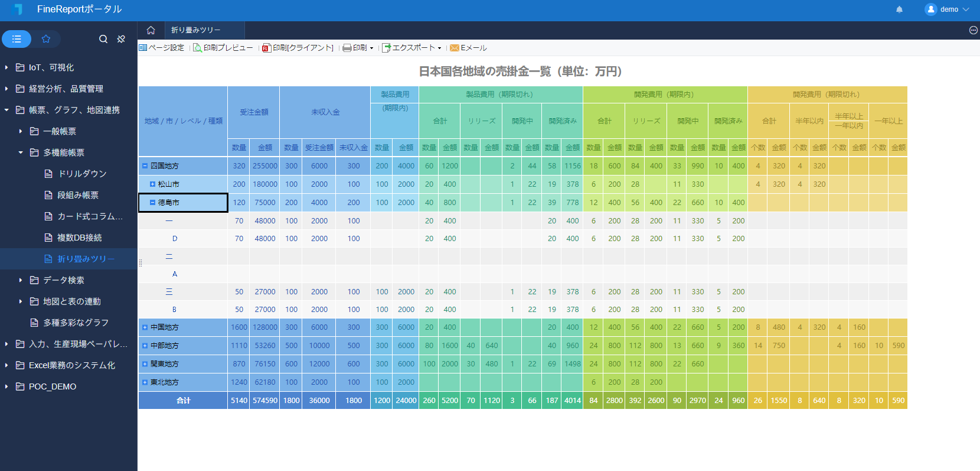The height and width of the screenshot is (471, 980).
Task: Click the 合計 total row label
Action: (x=183, y=401)
